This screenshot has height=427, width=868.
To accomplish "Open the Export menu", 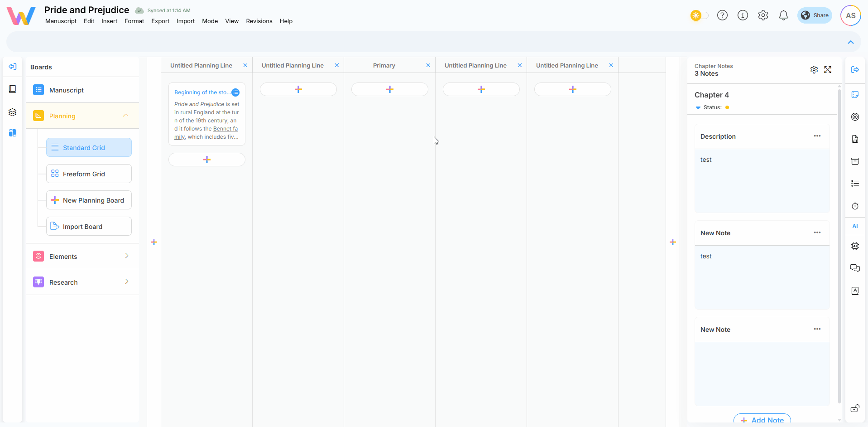I will [x=160, y=21].
